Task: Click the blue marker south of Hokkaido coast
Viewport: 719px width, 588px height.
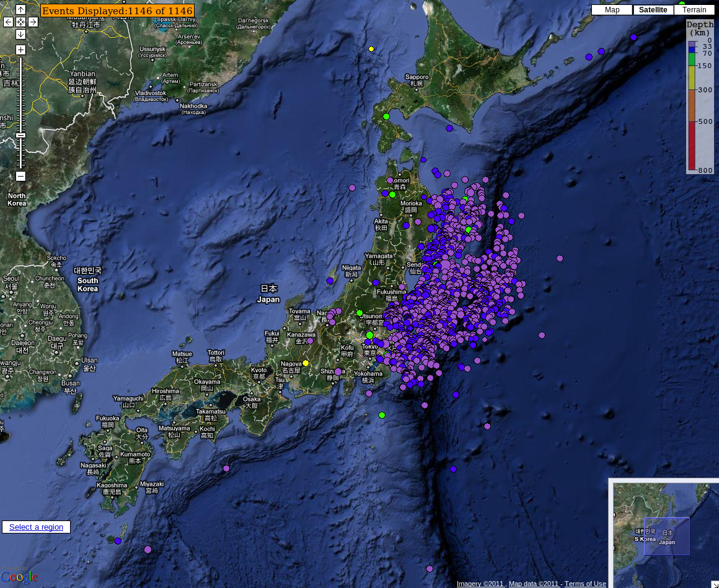Action: tap(449, 128)
